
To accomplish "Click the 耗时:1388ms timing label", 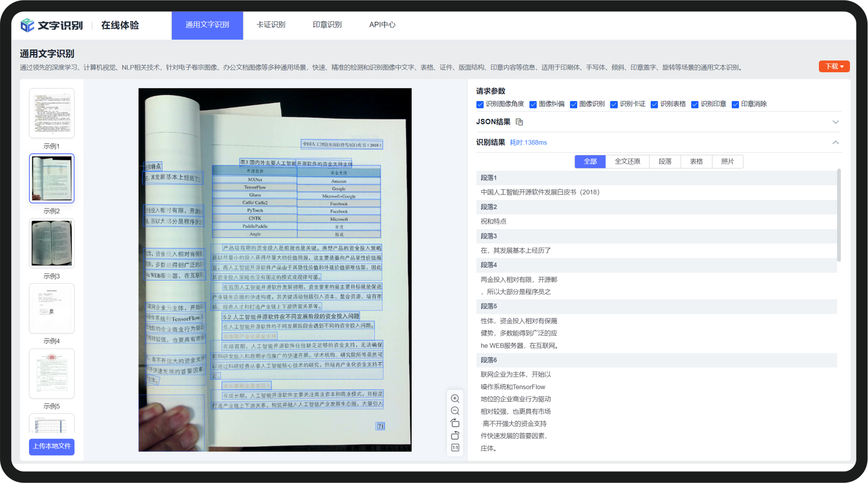I will [528, 142].
